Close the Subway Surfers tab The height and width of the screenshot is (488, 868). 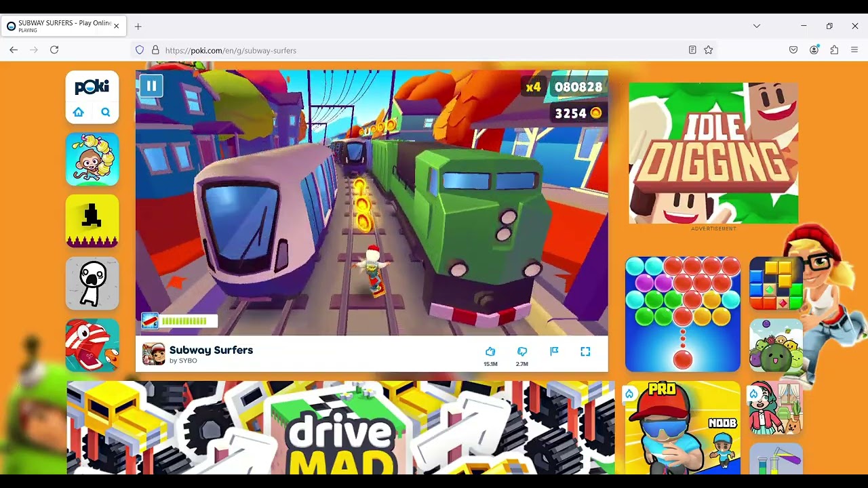tap(116, 26)
